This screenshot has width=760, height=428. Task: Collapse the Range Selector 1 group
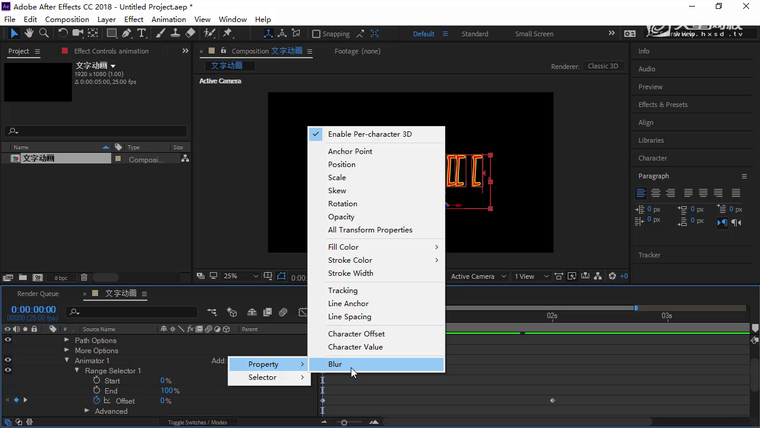[x=76, y=371]
